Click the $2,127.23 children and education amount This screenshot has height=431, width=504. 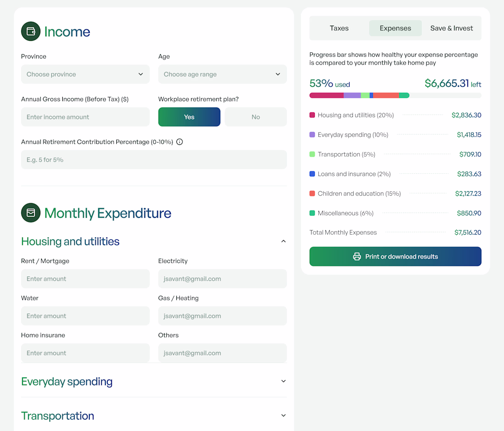click(468, 193)
